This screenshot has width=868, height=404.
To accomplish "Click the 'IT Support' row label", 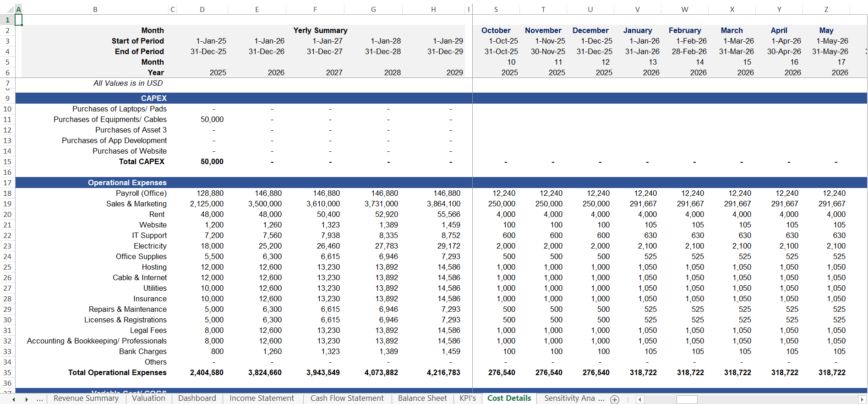I will click(x=149, y=235).
